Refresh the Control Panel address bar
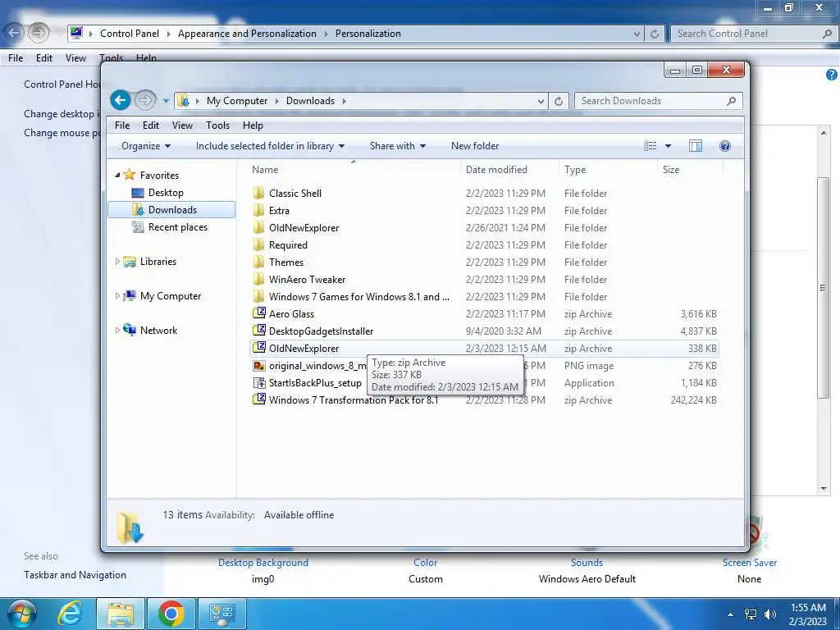This screenshot has height=630, width=840. tap(654, 34)
